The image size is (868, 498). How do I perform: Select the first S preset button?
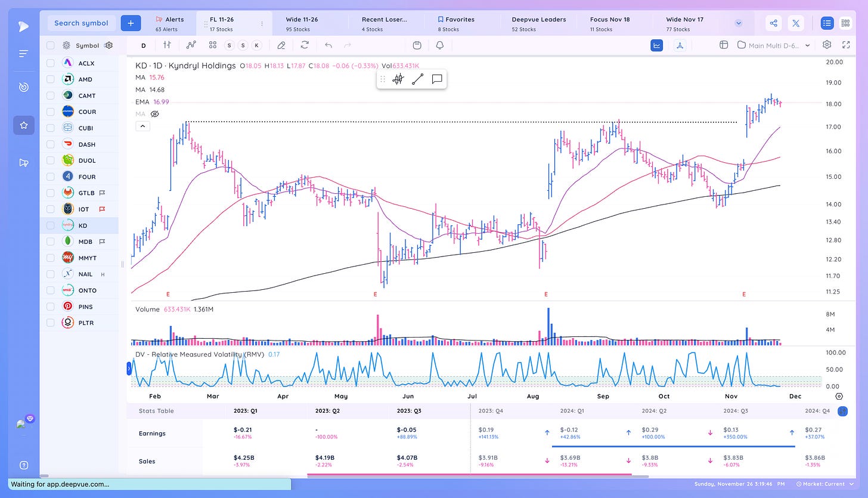[x=230, y=45]
